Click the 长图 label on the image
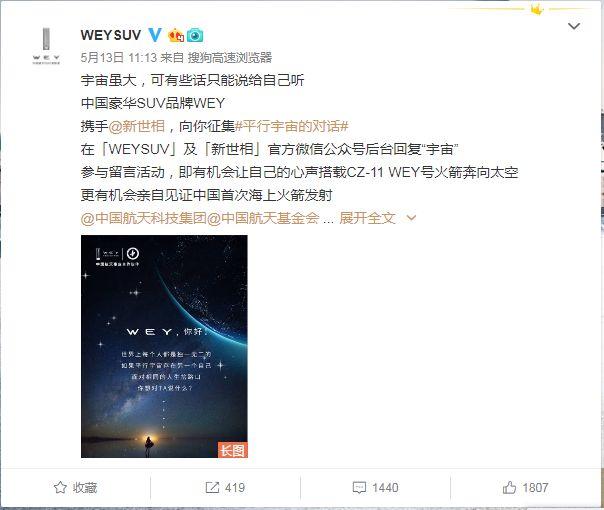Viewport: 604px width, 510px height. [x=233, y=450]
